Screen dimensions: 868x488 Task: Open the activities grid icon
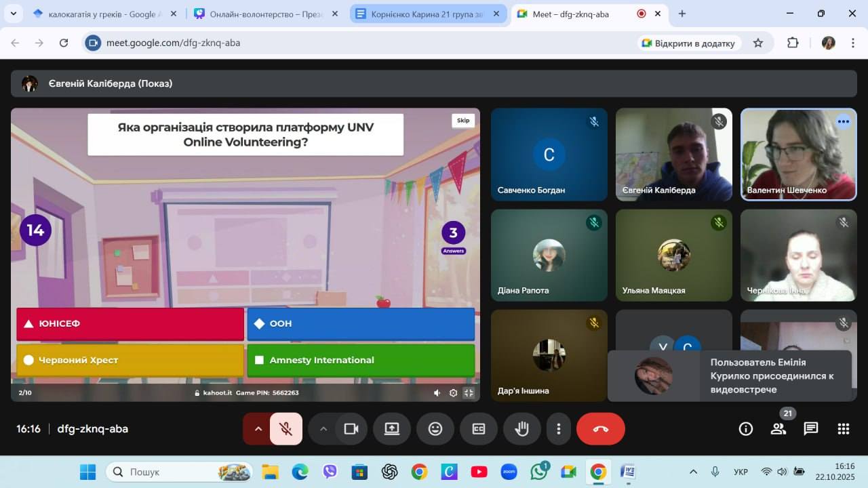click(x=843, y=428)
